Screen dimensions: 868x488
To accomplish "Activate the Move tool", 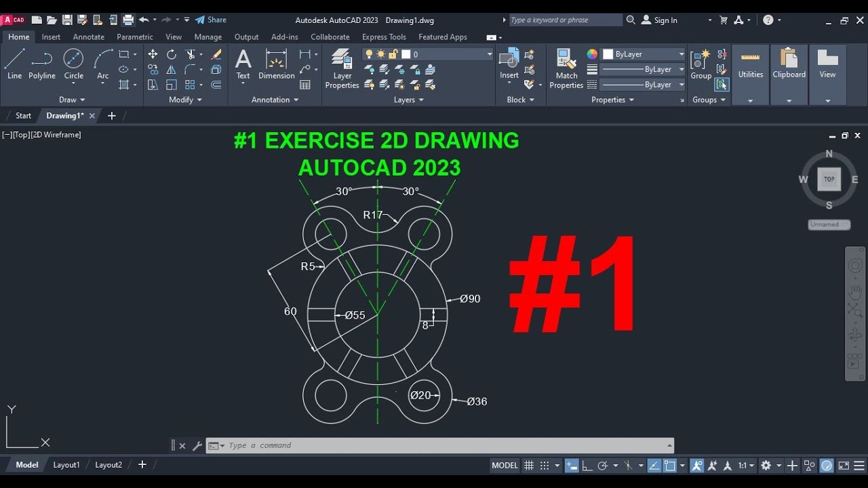I will (x=153, y=54).
